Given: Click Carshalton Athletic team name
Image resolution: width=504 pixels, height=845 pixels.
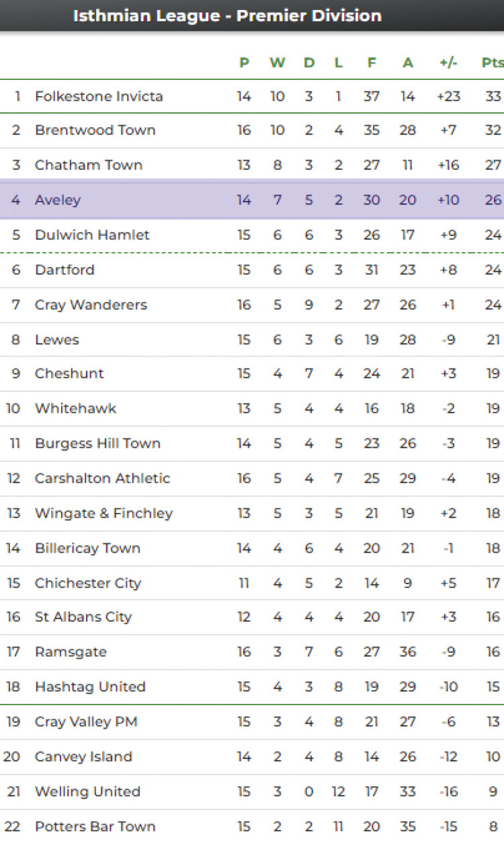Looking at the screenshot, I should 102,478.
